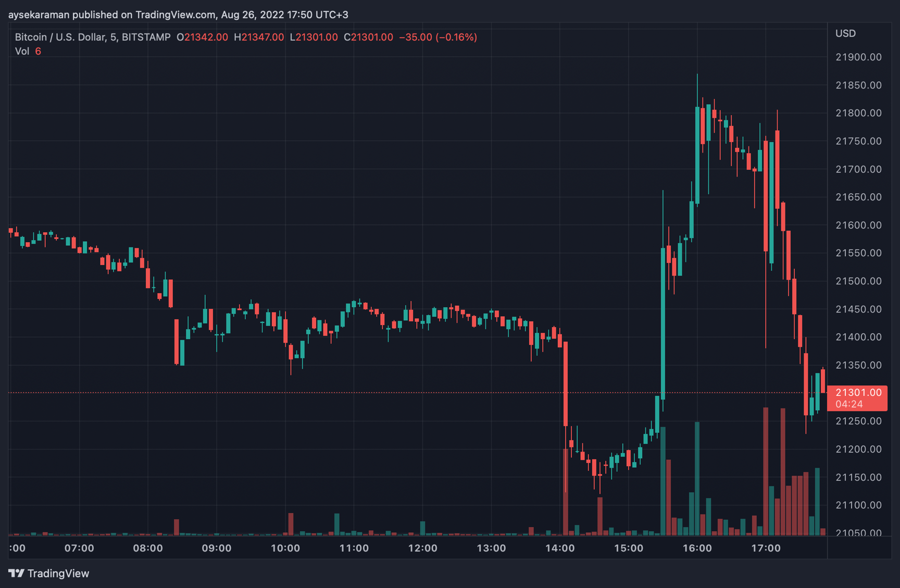This screenshot has height=588, width=900.
Task: Select the Vol indicator label
Action: click(x=21, y=51)
